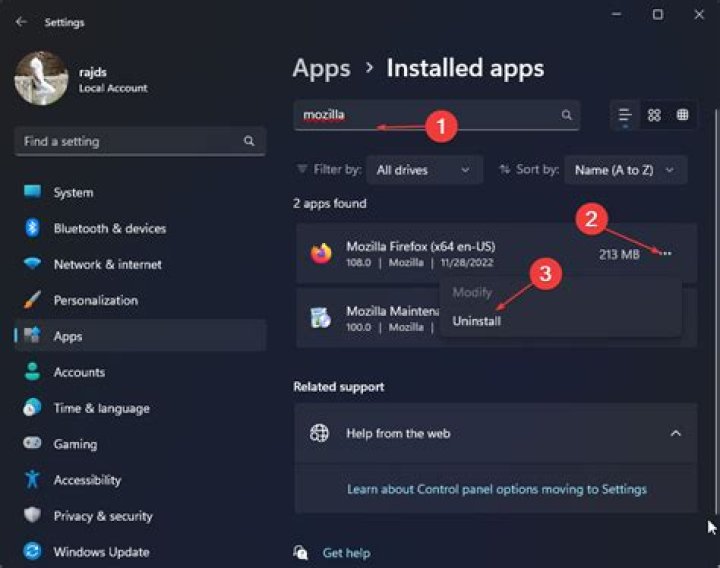Viewport: 720px width, 568px height.
Task: Click the Accessibility figure icon
Action: coord(32,479)
